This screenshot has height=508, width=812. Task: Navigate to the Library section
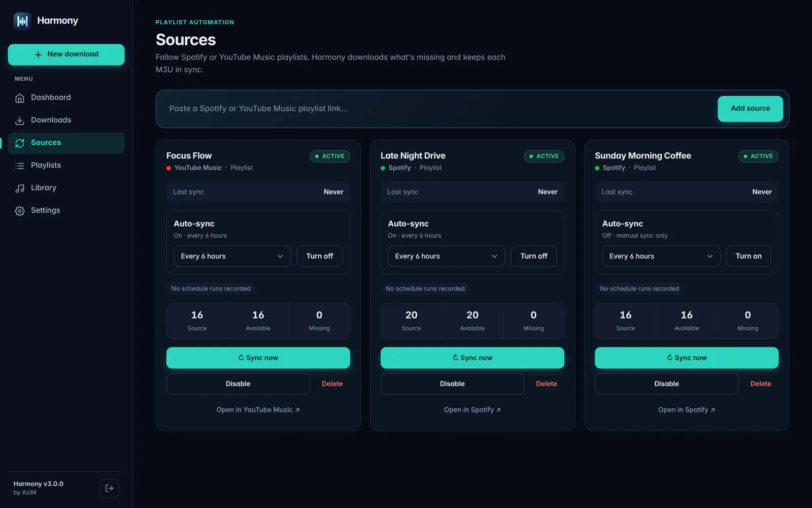pos(66,188)
